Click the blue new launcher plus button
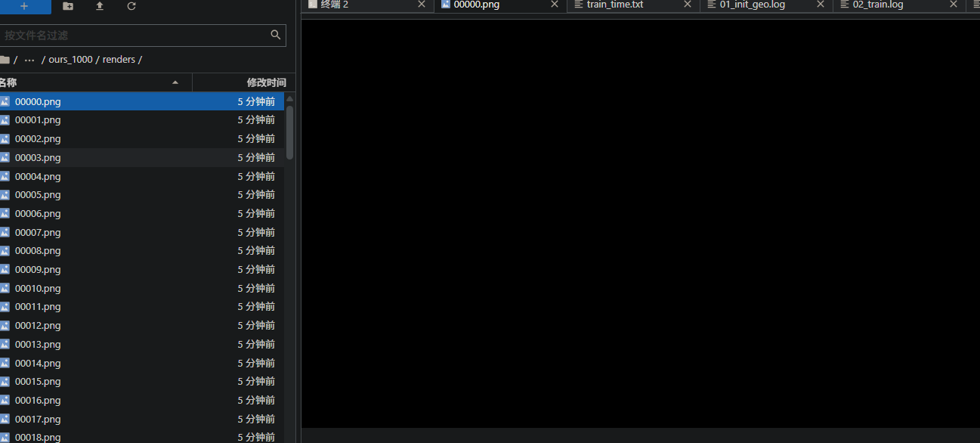The width and height of the screenshot is (980, 443). pos(24,6)
